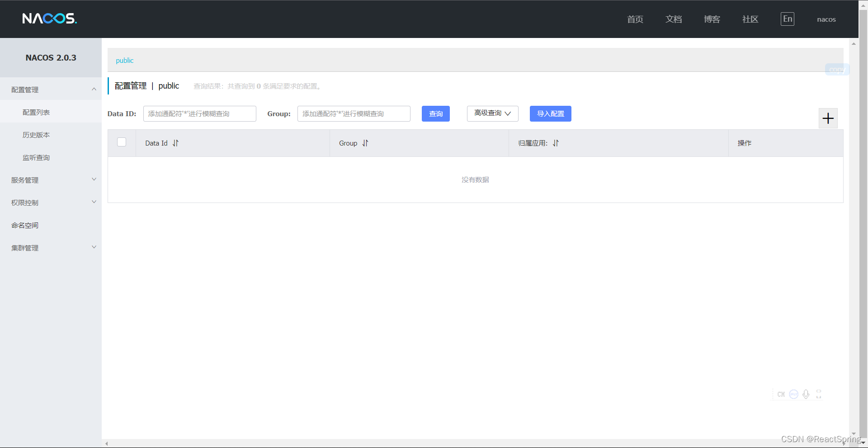The width and height of the screenshot is (868, 448).
Task: Click the horizontal scrollbar left arrow
Action: point(107,443)
